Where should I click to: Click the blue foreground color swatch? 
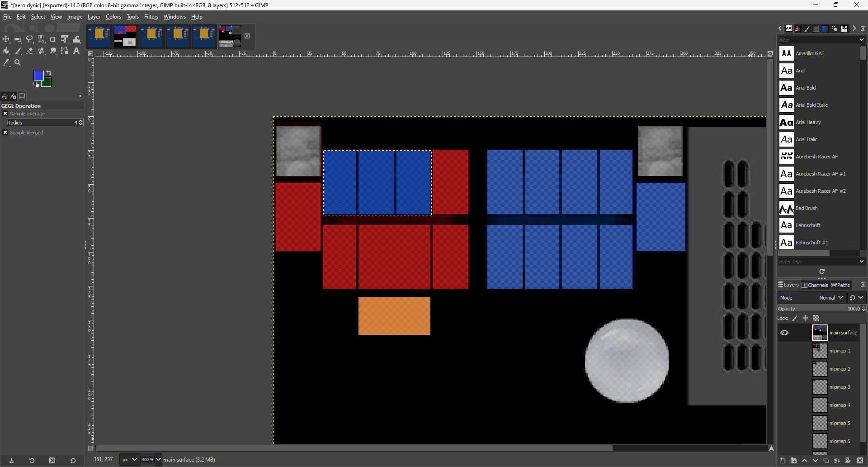(x=39, y=76)
